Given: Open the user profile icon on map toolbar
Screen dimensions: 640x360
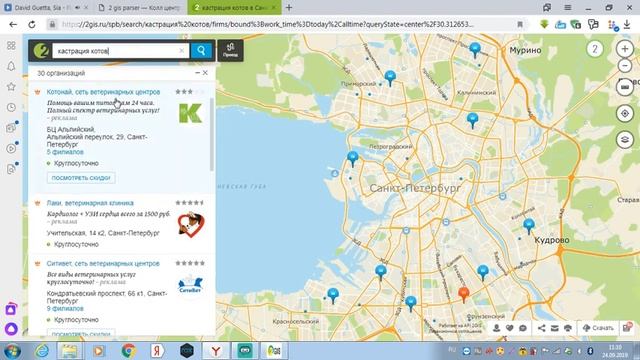Looking at the screenshot, I should coord(496,328).
